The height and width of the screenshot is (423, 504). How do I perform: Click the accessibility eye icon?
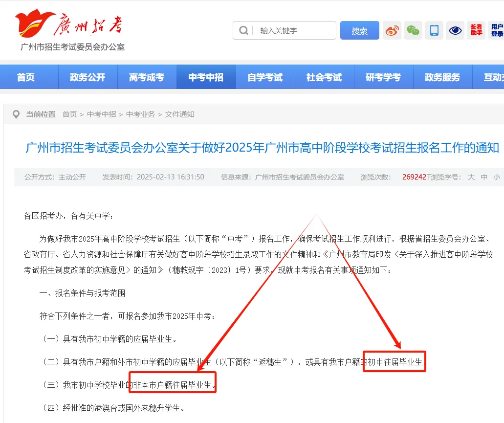pyautogui.click(x=455, y=30)
